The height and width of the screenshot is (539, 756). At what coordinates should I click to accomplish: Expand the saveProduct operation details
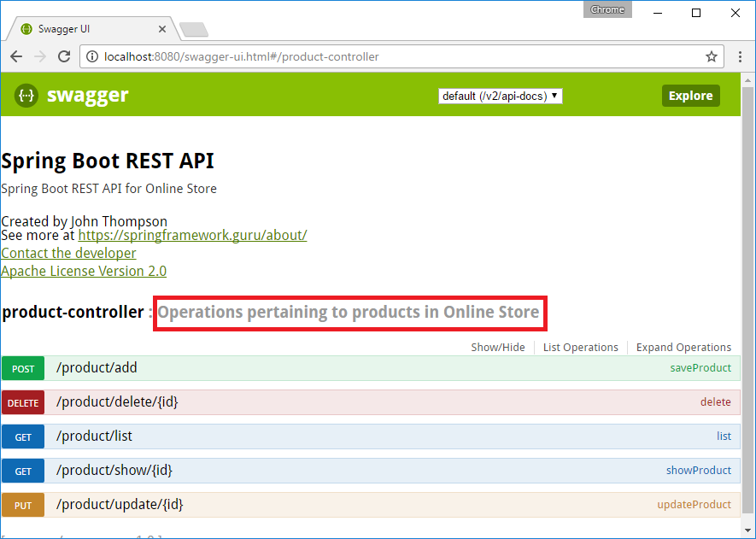[x=700, y=367]
